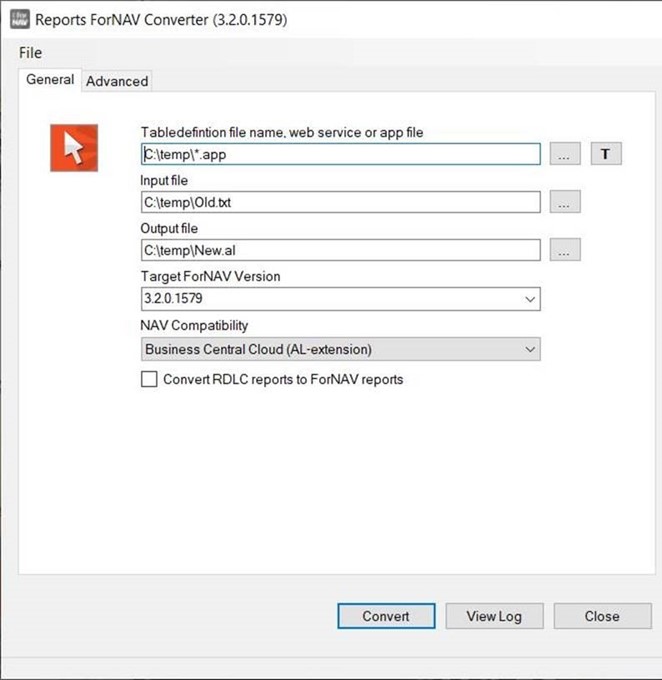Switch to the Advanced tab
The image size is (662, 680).
click(117, 81)
